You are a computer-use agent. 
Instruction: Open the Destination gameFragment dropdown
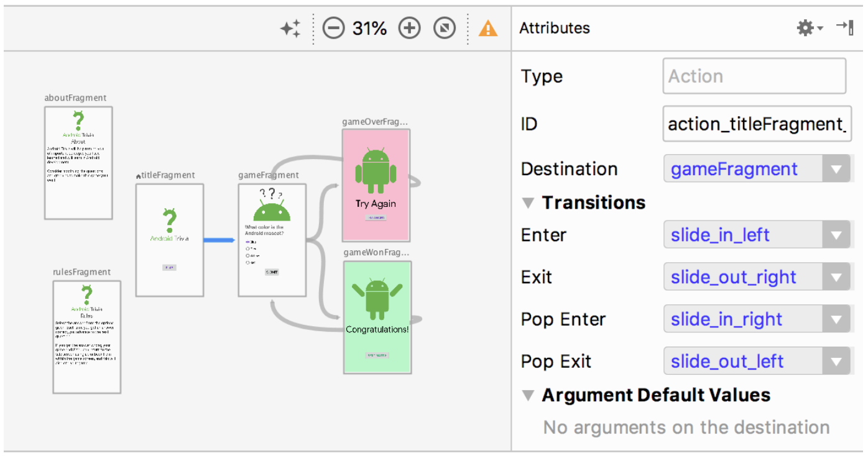pos(835,169)
